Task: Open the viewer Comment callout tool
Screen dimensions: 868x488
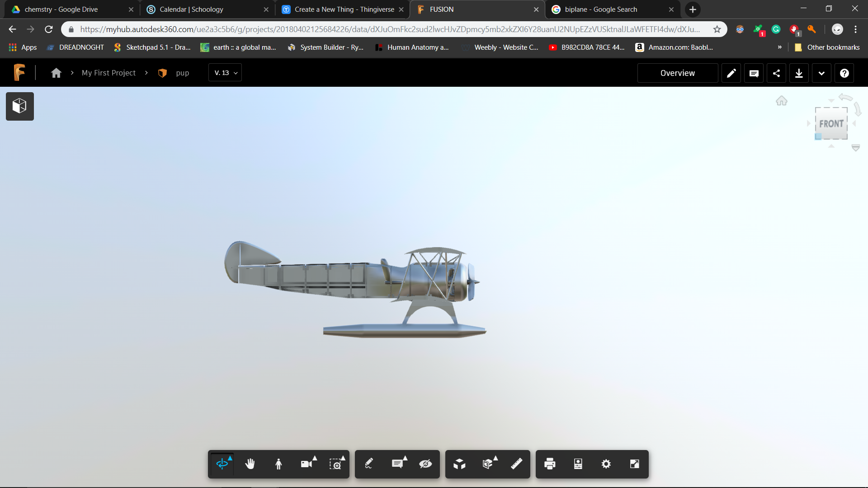Action: 398,464
